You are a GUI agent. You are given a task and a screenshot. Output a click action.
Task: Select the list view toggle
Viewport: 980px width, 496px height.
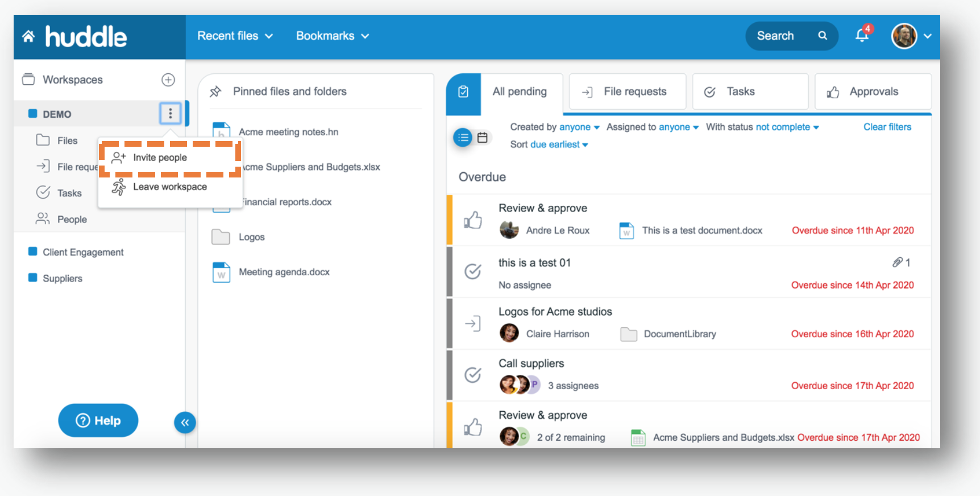click(463, 137)
